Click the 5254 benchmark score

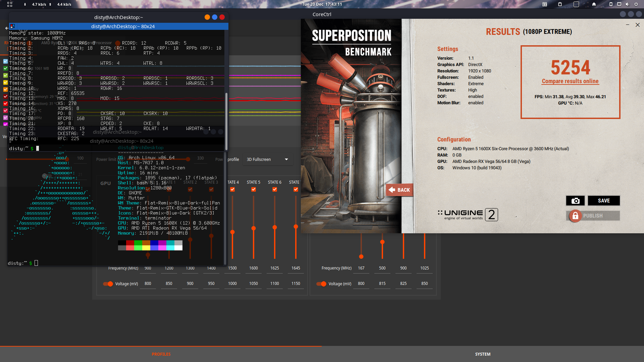[570, 68]
